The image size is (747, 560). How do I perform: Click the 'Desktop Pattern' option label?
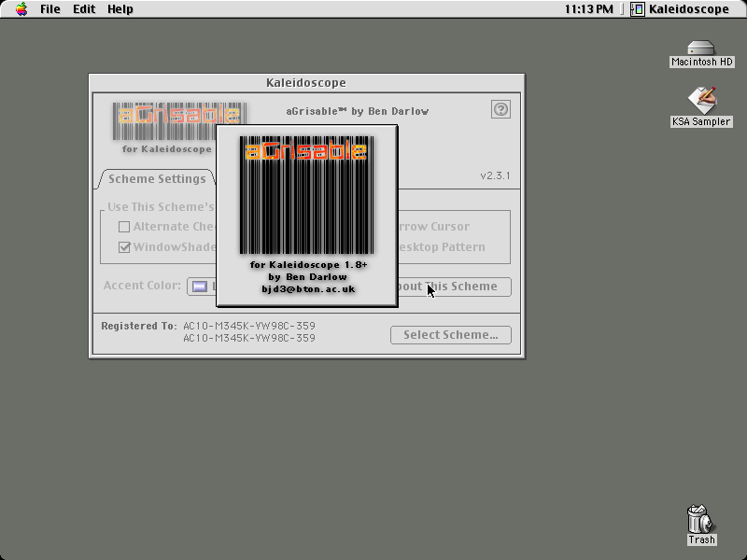[442, 247]
